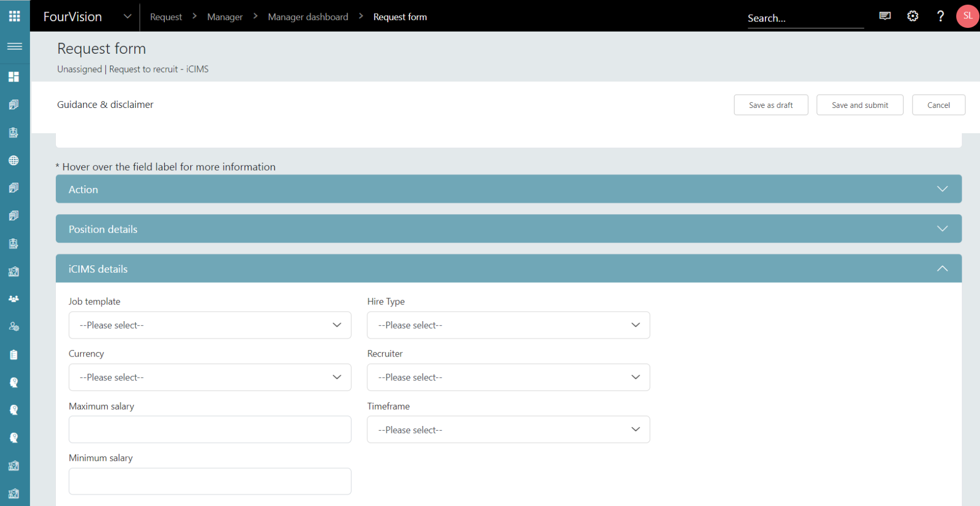Open the app launcher grid icon
The height and width of the screenshot is (506, 980).
15,16
